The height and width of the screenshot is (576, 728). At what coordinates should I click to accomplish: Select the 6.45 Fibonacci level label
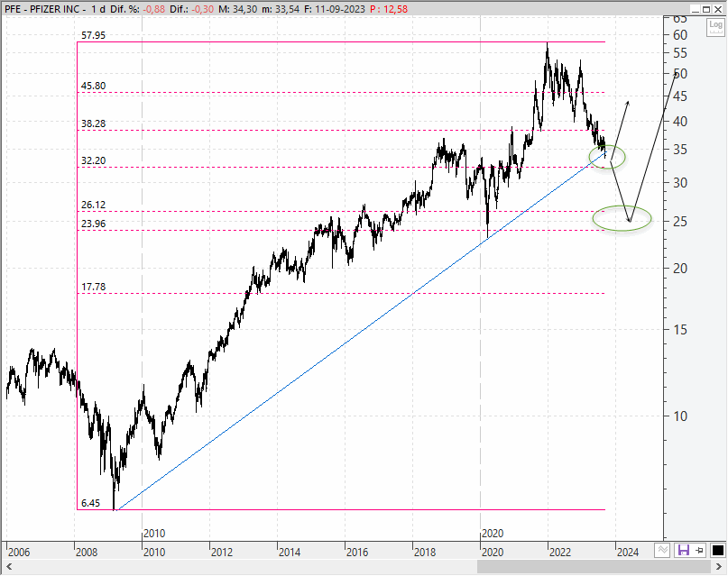tap(90, 503)
